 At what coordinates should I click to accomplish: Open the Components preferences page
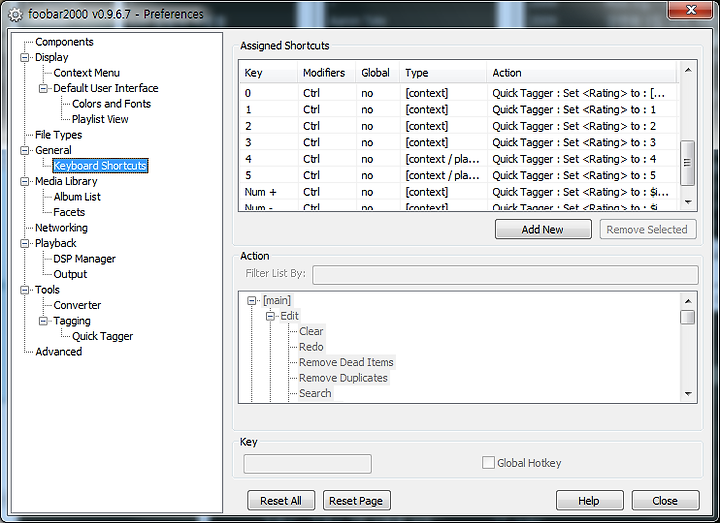64,42
